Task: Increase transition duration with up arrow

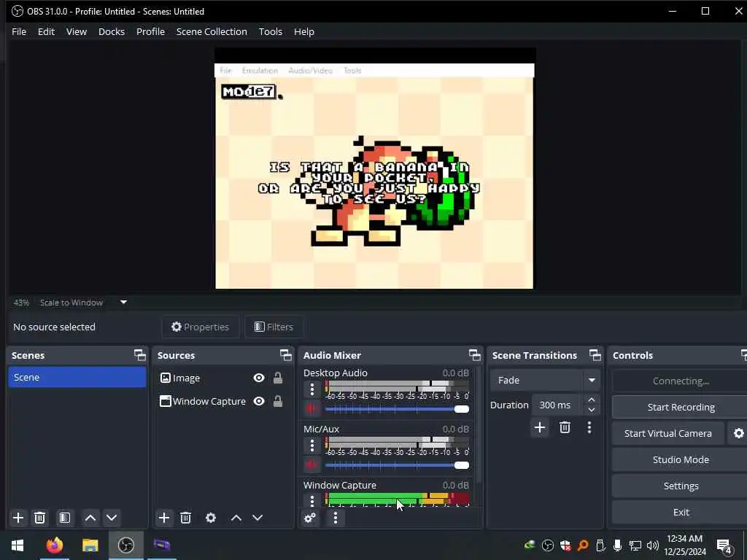Action: click(x=591, y=400)
